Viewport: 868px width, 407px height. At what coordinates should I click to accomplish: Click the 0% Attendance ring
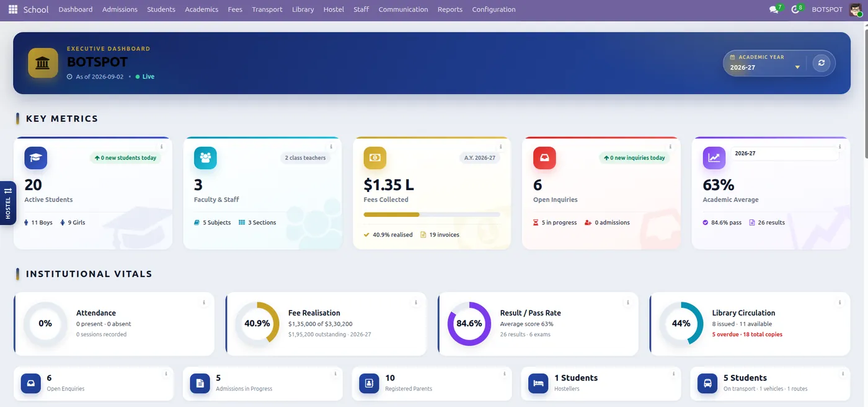pos(45,323)
